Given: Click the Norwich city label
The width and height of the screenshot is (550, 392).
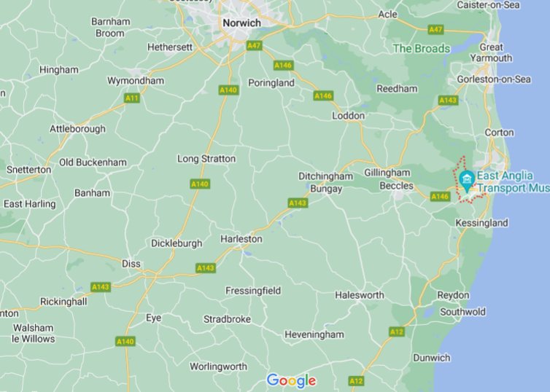Looking at the screenshot, I should point(242,23).
